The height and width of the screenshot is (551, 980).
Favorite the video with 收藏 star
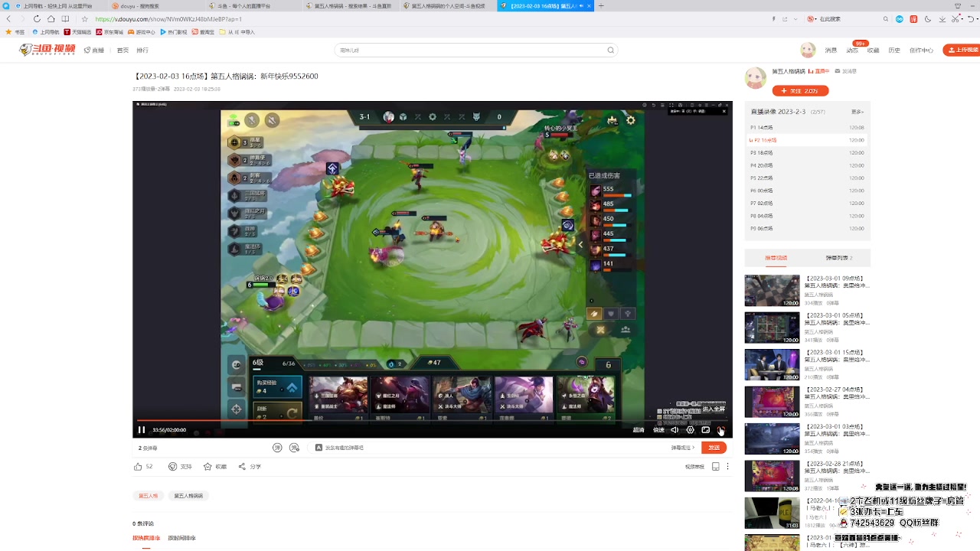click(x=207, y=466)
